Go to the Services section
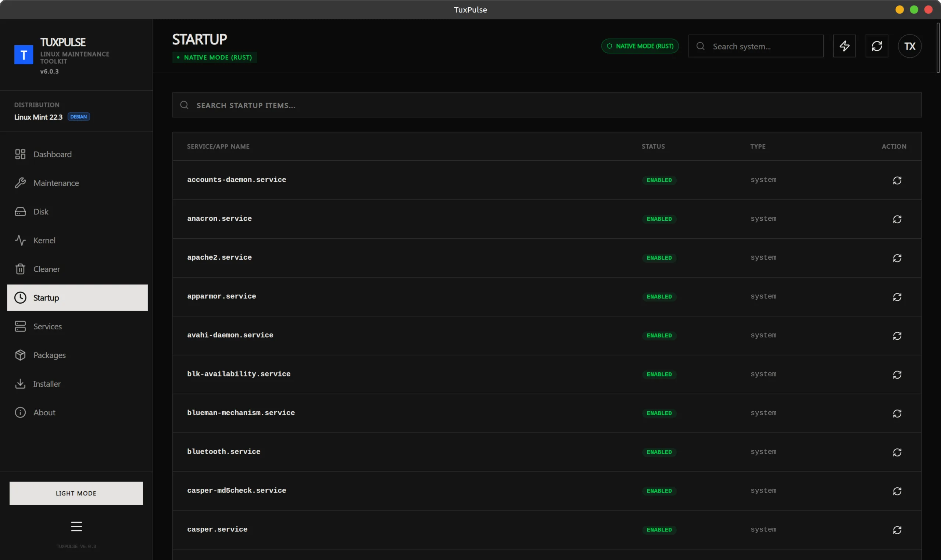The image size is (941, 560). [x=47, y=326]
